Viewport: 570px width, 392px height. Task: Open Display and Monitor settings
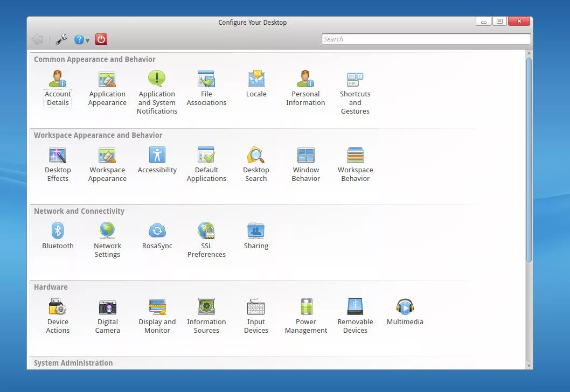tap(157, 317)
